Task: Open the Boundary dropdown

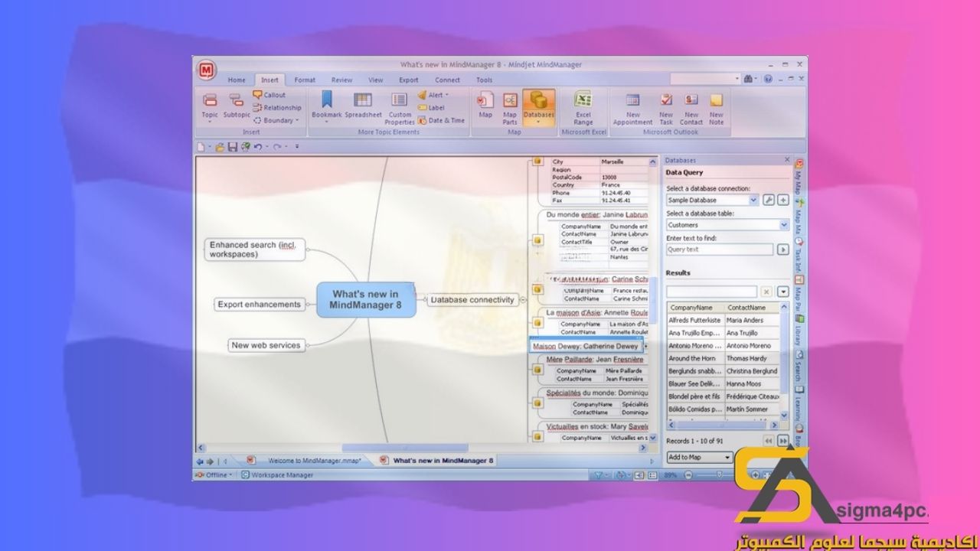Action: tap(276, 120)
